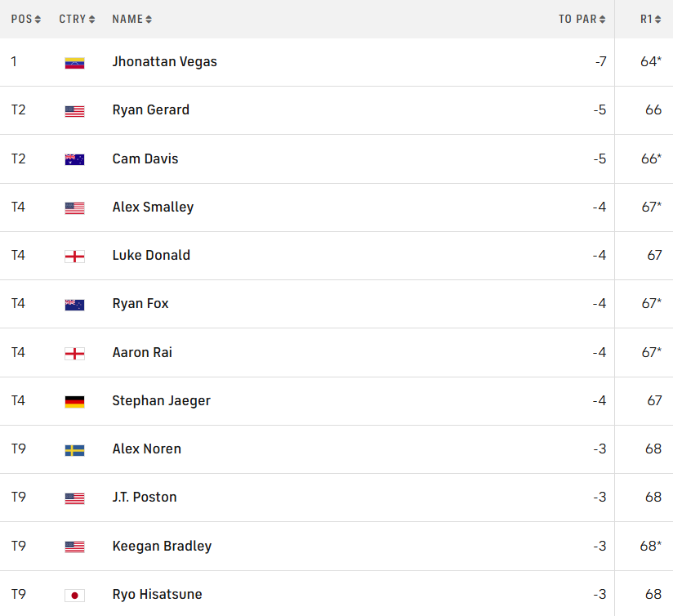The image size is (673, 616).
Task: Click the Germany flag next to Stephan Jaeger
Action: coord(74,401)
